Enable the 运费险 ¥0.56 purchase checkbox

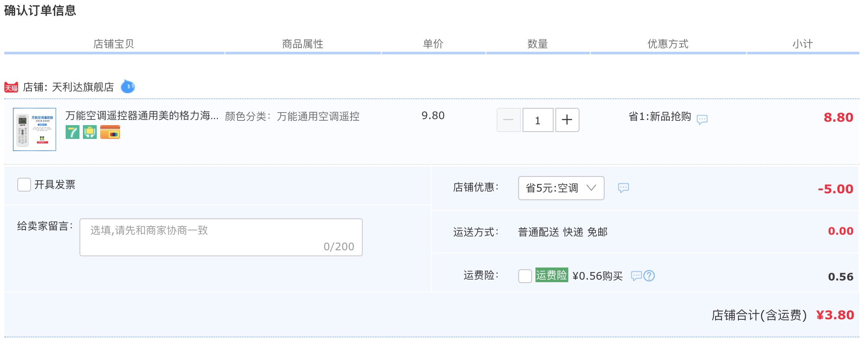(x=525, y=276)
